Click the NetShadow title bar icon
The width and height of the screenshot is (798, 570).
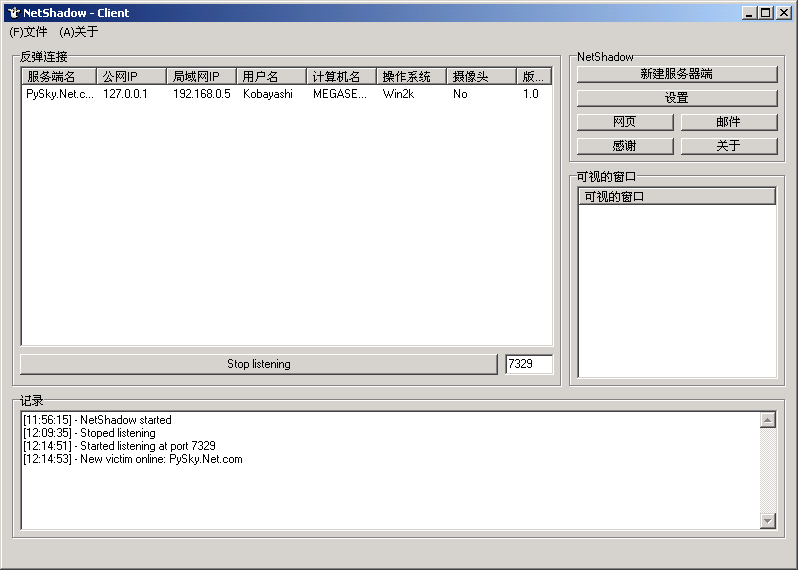[x=13, y=13]
